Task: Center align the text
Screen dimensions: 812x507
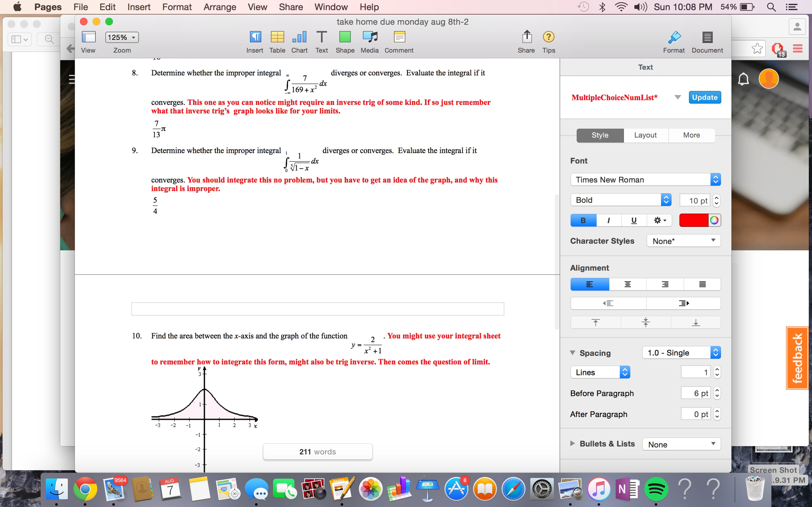Action: [x=628, y=284]
